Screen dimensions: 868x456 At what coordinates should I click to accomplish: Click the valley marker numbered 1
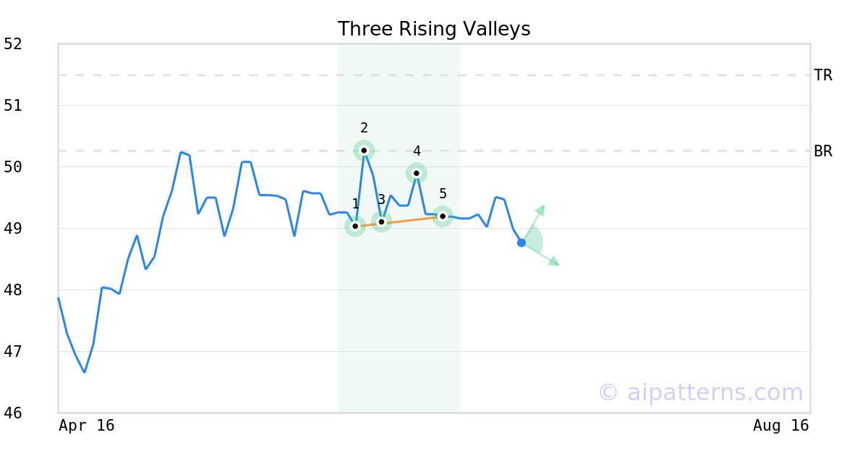click(355, 226)
